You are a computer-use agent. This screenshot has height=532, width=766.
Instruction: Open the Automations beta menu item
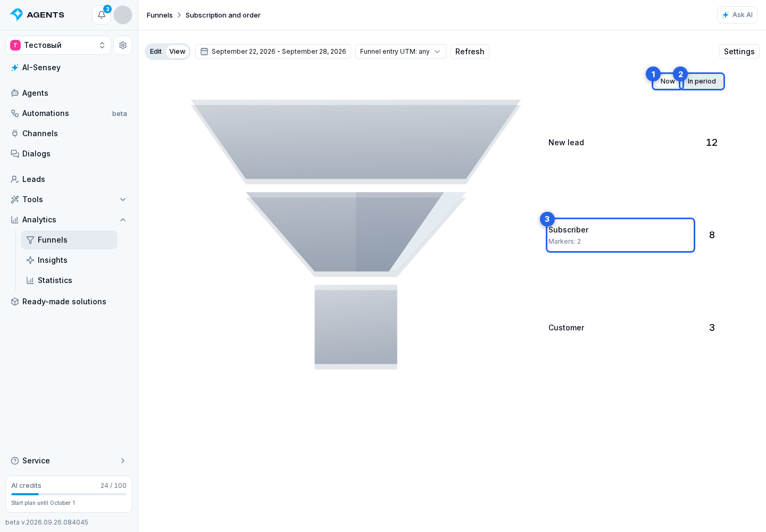[69, 113]
